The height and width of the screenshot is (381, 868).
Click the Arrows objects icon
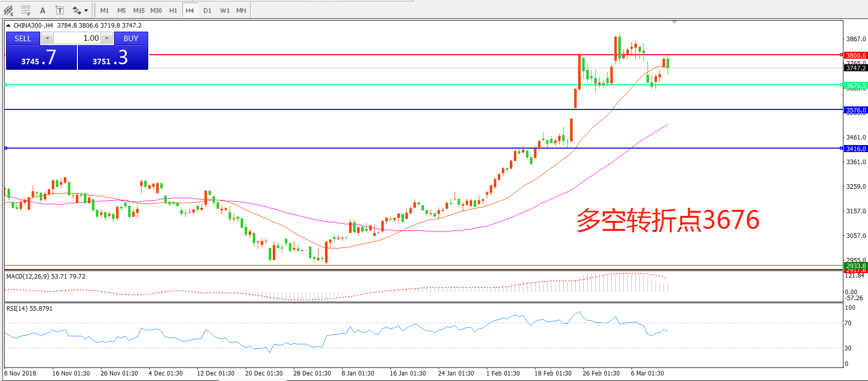pos(76,10)
